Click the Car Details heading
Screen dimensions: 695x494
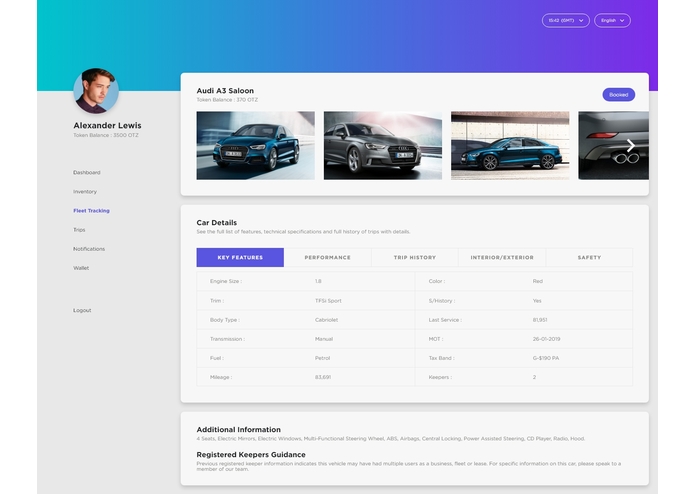[x=217, y=222]
